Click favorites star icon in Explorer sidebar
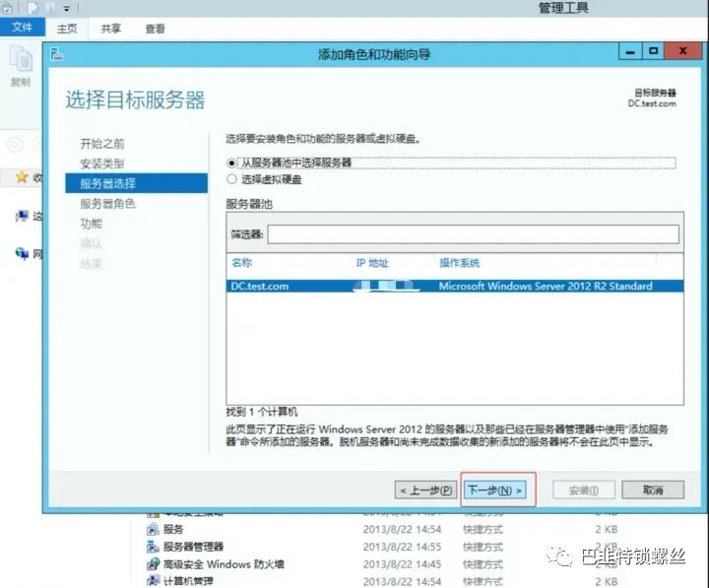 22,177
